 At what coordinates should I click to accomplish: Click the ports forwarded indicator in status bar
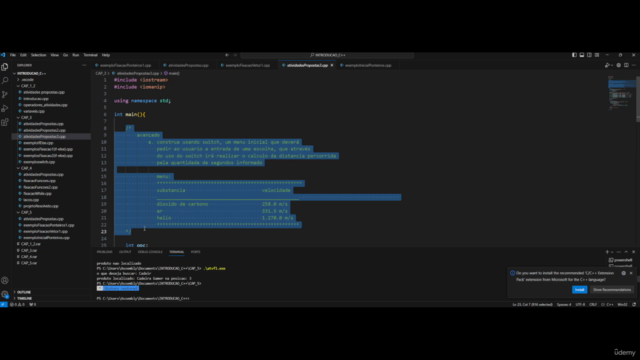[x=33, y=304]
